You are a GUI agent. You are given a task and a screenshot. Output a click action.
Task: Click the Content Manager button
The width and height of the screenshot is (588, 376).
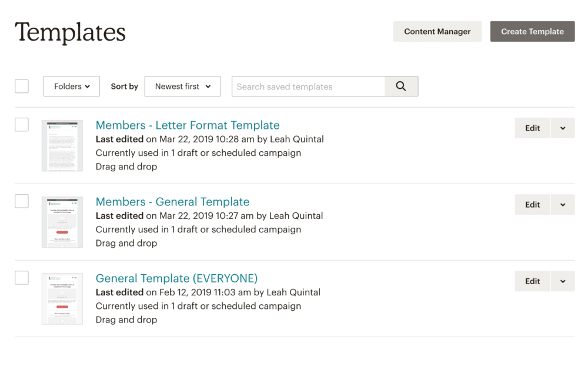point(437,31)
